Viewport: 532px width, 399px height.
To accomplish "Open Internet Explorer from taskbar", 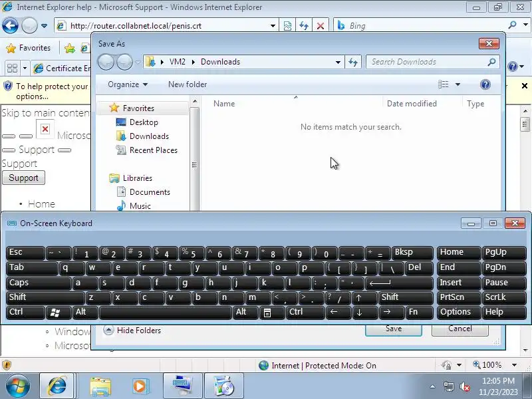I will pos(57,386).
